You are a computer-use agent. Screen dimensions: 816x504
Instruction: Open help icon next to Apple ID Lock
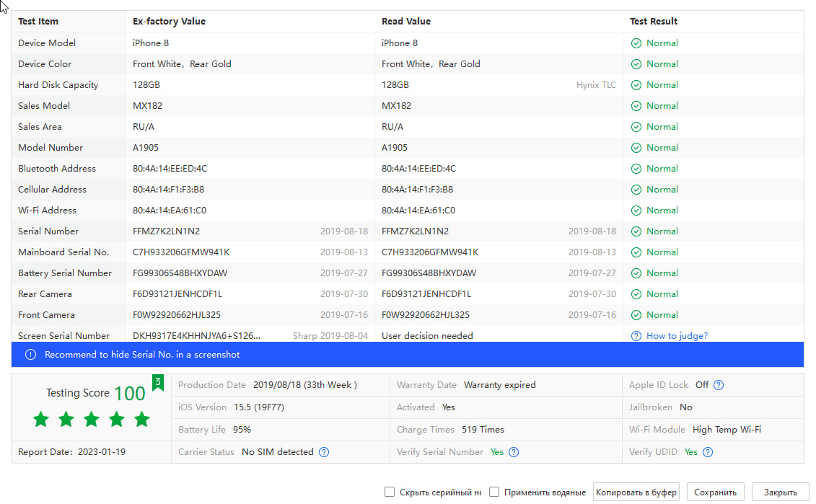click(718, 385)
